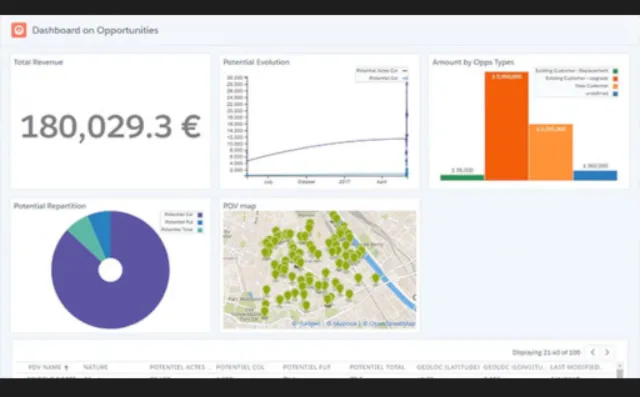
Task: Click the purple Potentiel Col legend swatch
Action: (200, 215)
